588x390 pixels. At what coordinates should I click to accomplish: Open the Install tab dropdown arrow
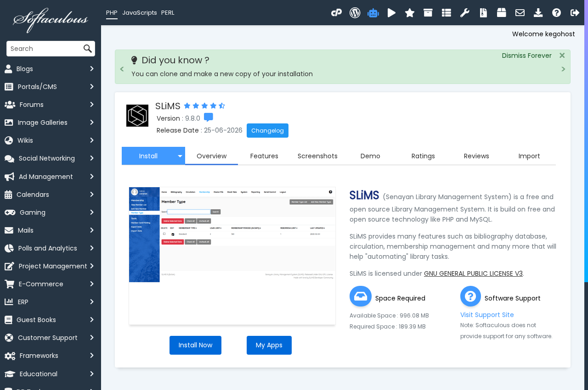[x=180, y=156]
